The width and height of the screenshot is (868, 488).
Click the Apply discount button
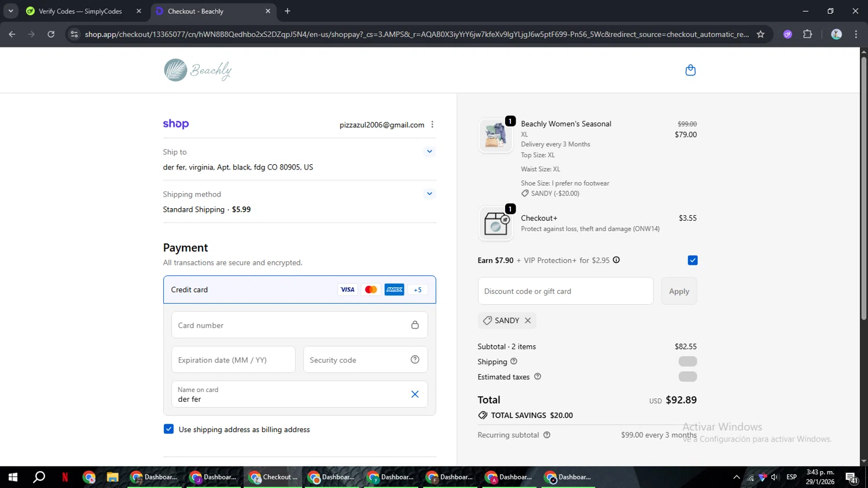[679, 291]
